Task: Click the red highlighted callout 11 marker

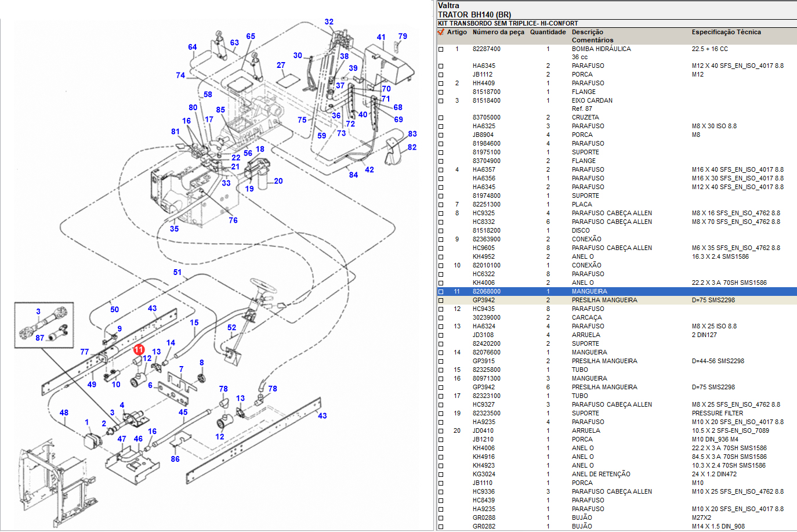Action: 139,349
